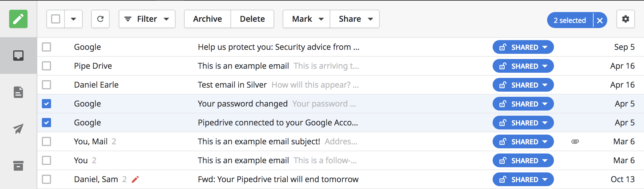Open the drafts document icon in sidebar
This screenshot has width=644, height=189.
pos(18,92)
